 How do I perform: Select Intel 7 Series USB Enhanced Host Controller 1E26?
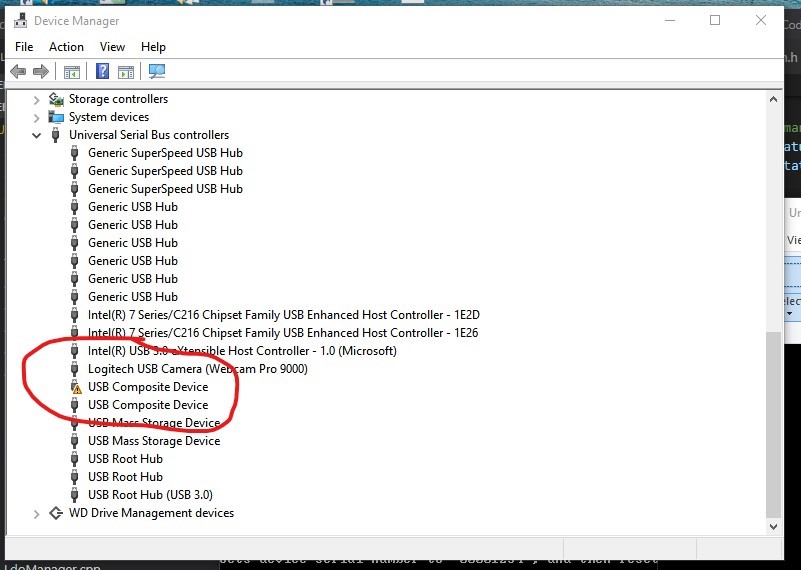283,333
